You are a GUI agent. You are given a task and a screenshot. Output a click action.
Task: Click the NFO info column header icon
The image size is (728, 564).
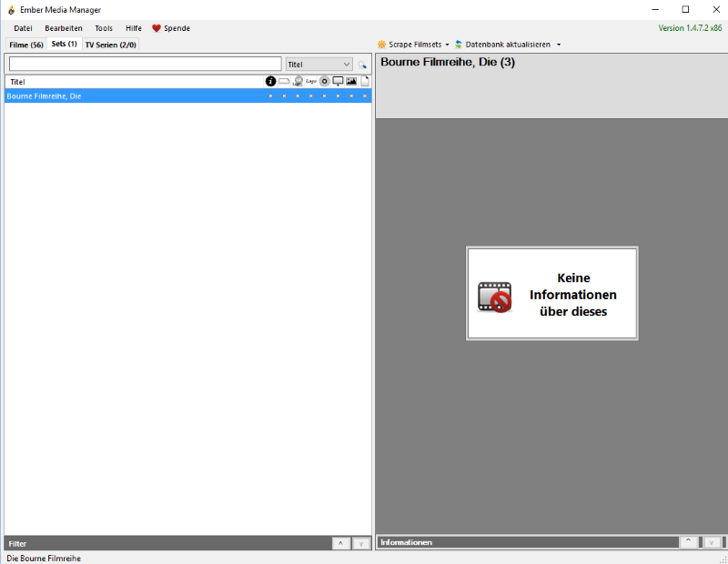pos(270,81)
